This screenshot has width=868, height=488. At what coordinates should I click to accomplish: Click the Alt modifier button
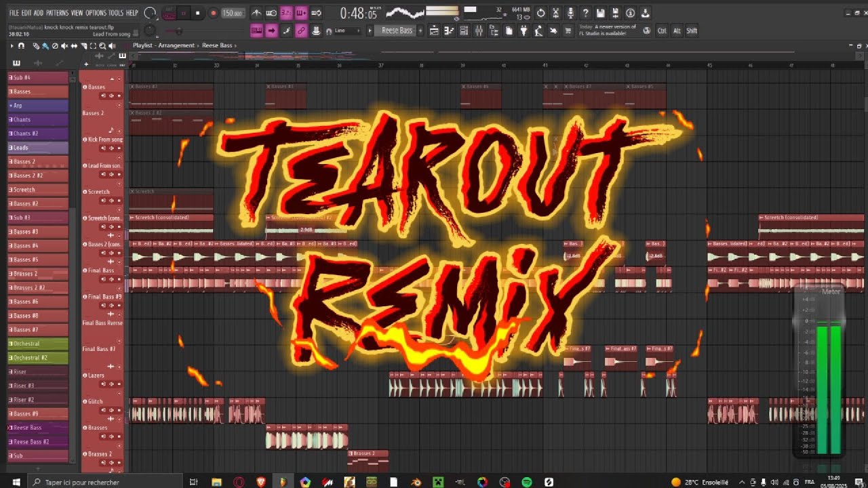[677, 30]
